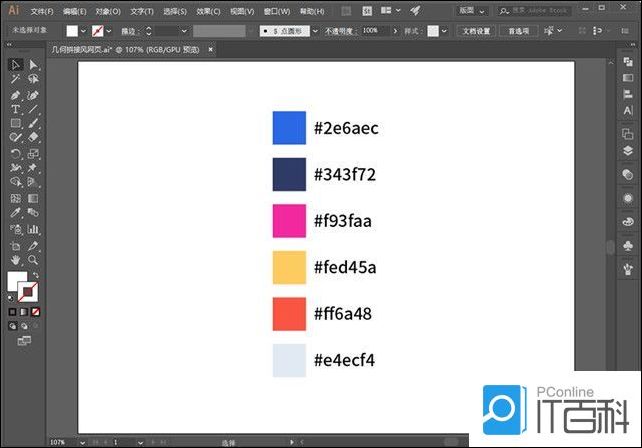The image size is (642, 448).
Task: Select the Paintbrush tool
Action: (x=33, y=123)
